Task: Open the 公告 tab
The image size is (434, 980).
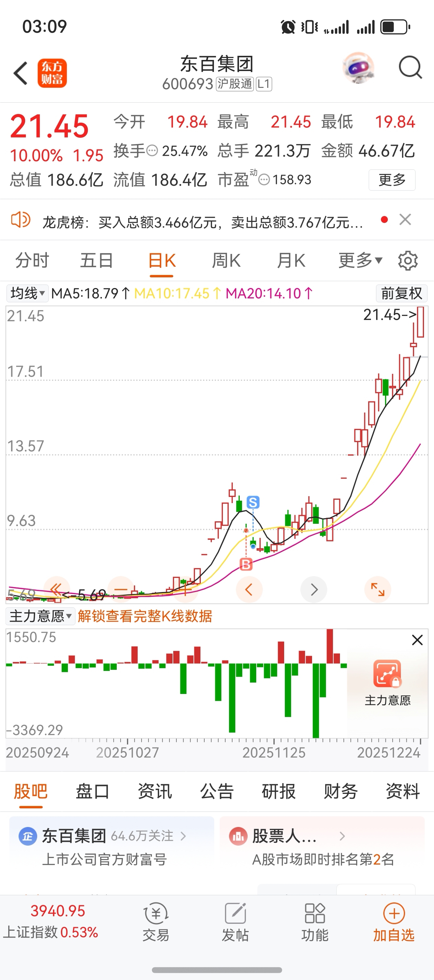Action: [x=217, y=791]
